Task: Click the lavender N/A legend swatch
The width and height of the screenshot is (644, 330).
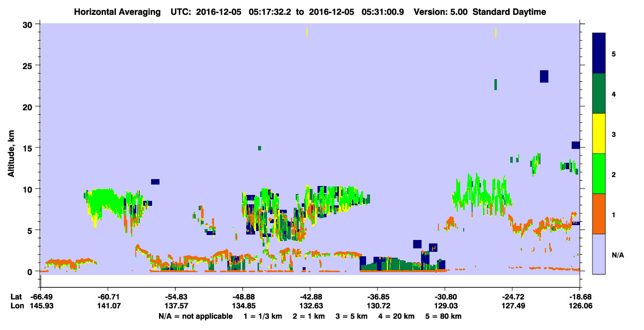Action: tap(599, 254)
